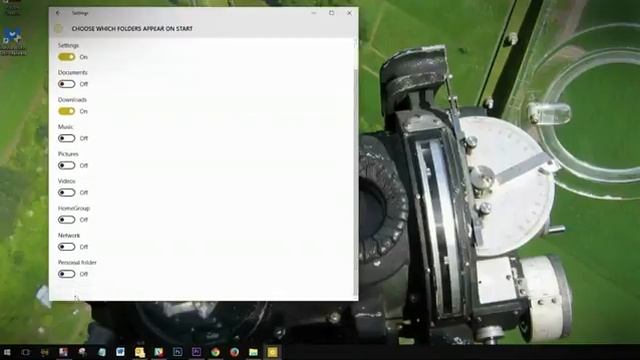Turn off the Settings folder toggle
The image size is (640, 360).
coord(67,57)
